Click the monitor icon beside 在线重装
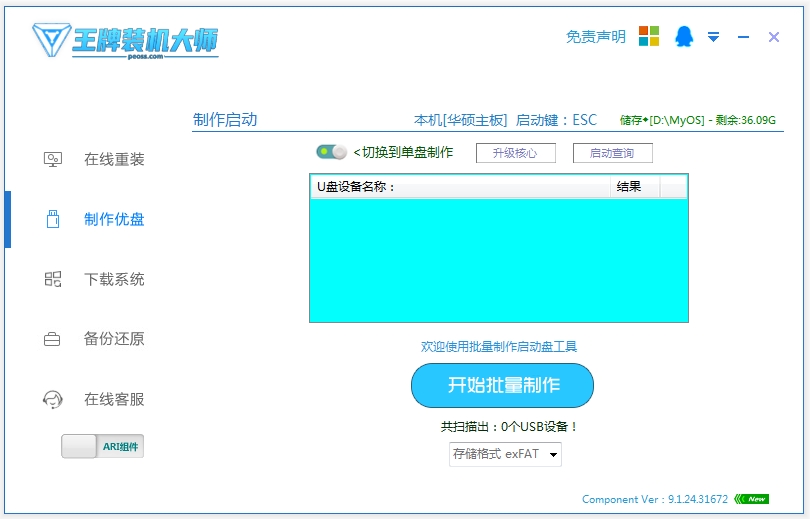Viewport: 810px width, 519px height. pyautogui.click(x=53, y=159)
